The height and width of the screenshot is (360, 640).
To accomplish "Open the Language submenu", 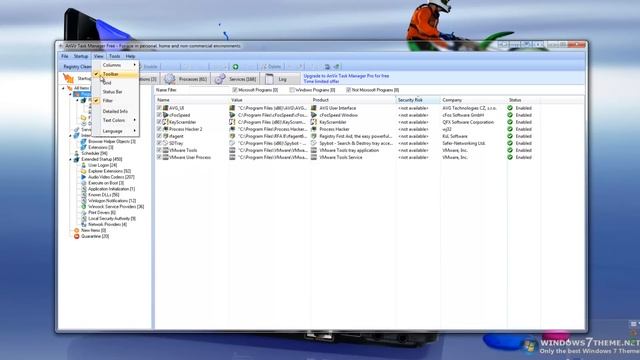I will 116,131.
